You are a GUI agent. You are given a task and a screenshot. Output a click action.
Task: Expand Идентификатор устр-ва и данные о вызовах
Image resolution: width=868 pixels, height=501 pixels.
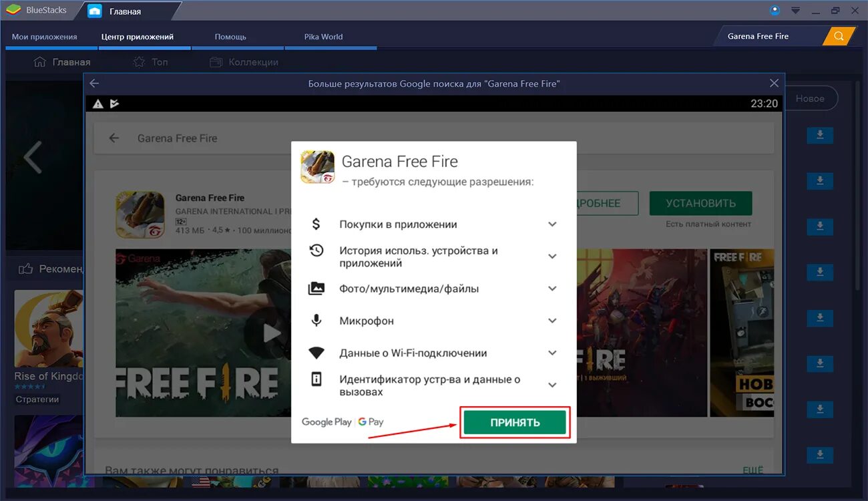click(552, 385)
